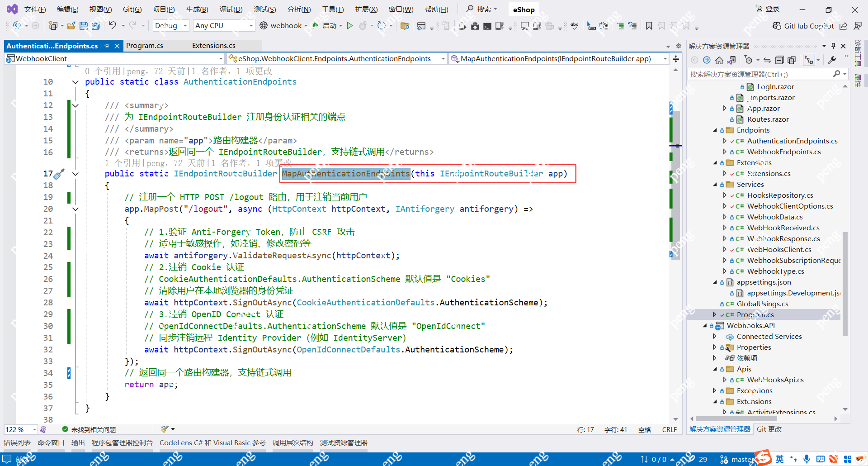This screenshot has height=466, width=868.
Task: Click the split editor icon by the method dropdown
Action: click(676, 59)
